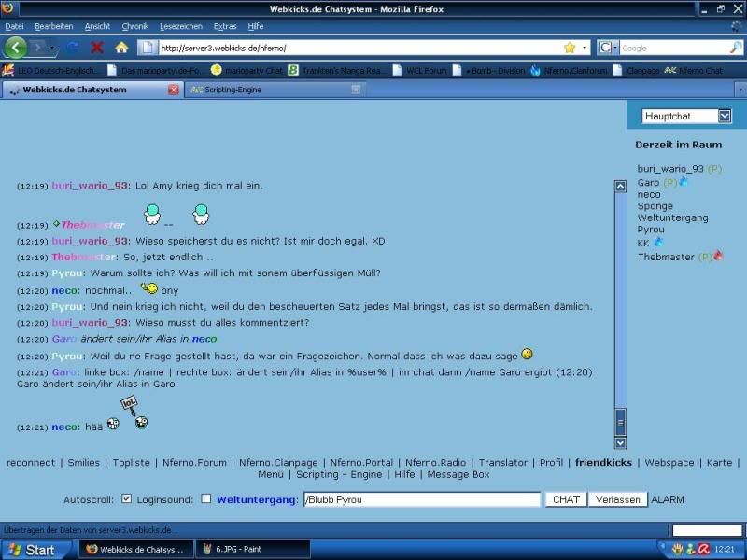Click the smiley after Pyrou's message
This screenshot has height=560, width=747.
click(527, 355)
